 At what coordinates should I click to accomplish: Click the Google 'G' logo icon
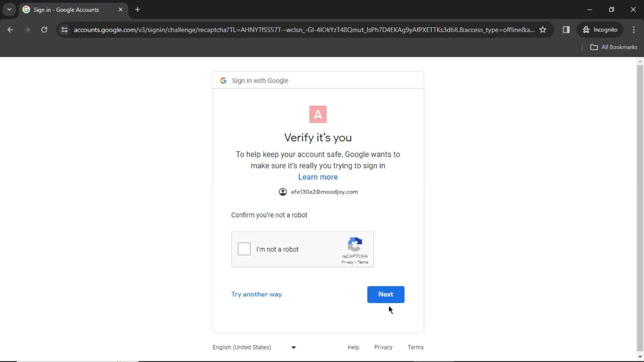[223, 80]
